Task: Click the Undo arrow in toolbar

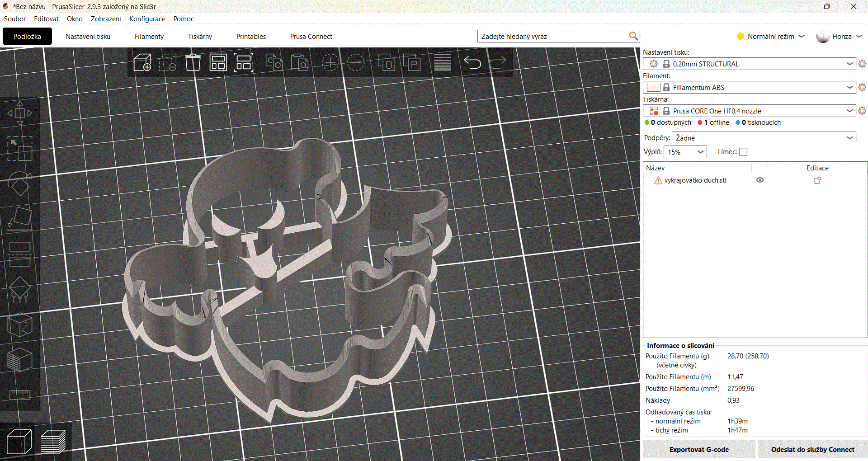Action: pos(472,62)
